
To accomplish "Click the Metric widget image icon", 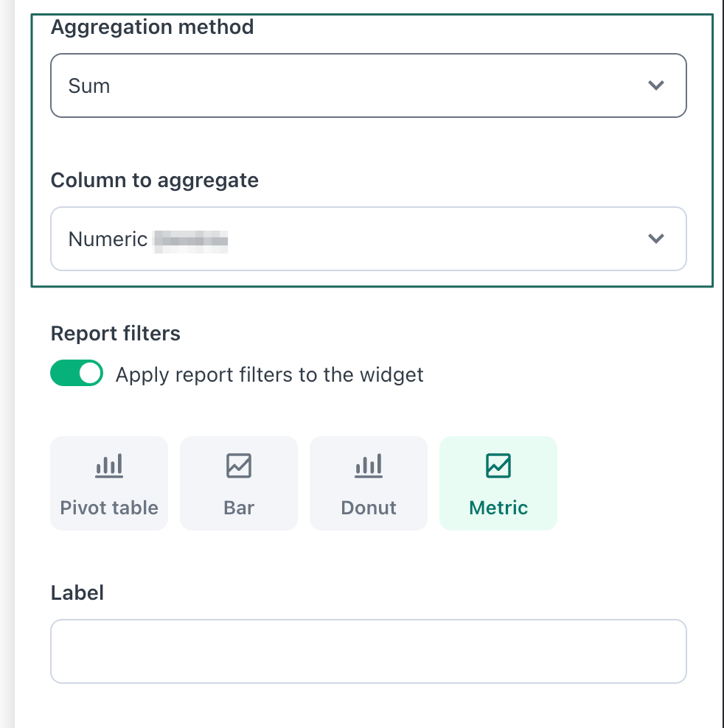I will (x=498, y=466).
